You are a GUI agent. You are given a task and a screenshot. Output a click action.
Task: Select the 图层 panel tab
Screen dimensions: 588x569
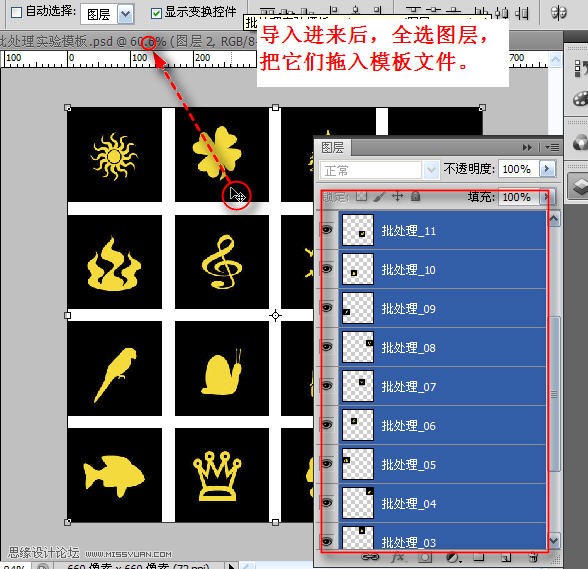coord(333,147)
